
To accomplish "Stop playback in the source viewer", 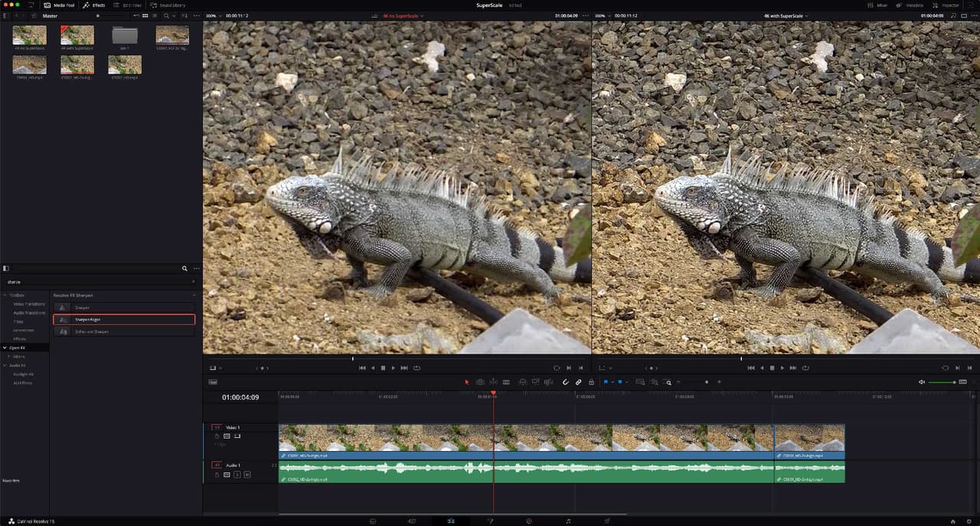I will [x=383, y=368].
